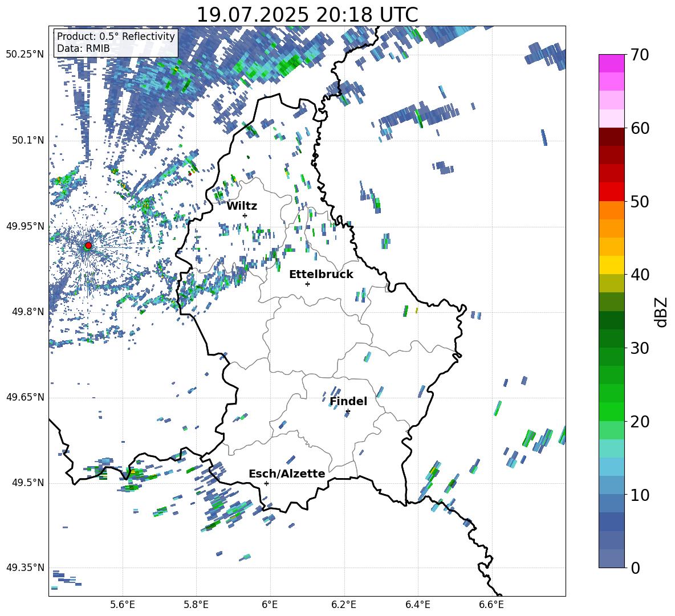The image size is (675, 616).
Task: Click the 5.6°E longitude label
Action: (x=123, y=605)
